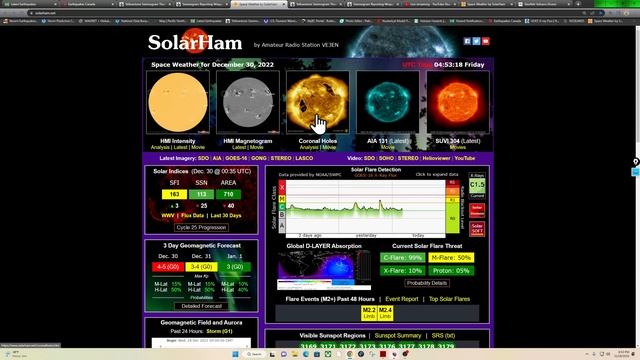Screen dimensions: 640x360
Task: Open the File Explorer taskbar icon
Action: tap(294, 354)
